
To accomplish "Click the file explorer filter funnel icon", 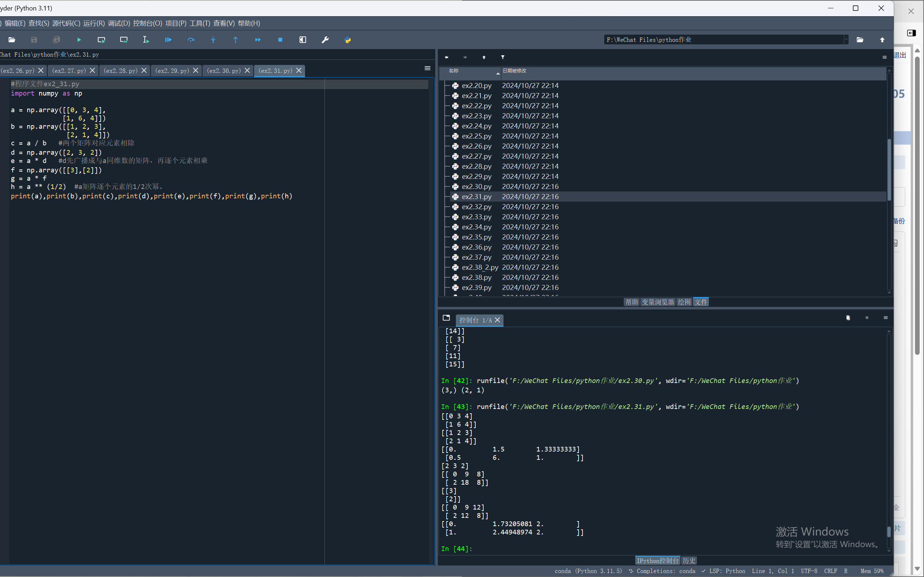I will (502, 57).
